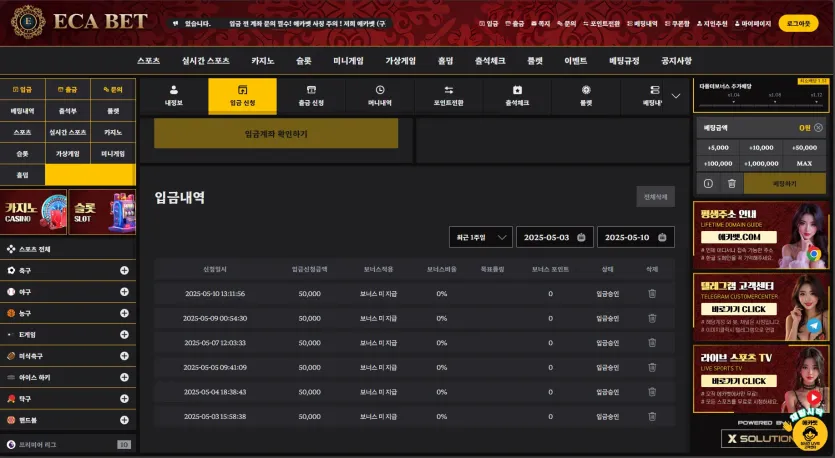
Task: Open calendar for start date 2025-05-03
Action: [x=582, y=237]
